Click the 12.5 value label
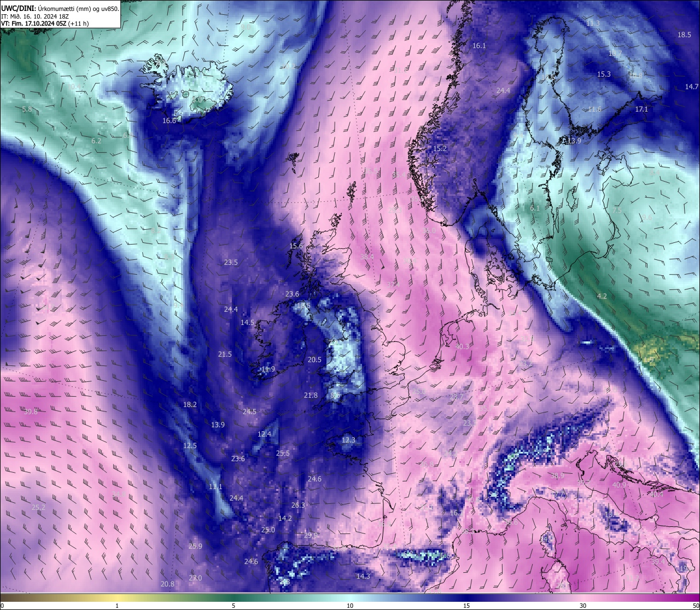700x610 pixels. tap(190, 445)
